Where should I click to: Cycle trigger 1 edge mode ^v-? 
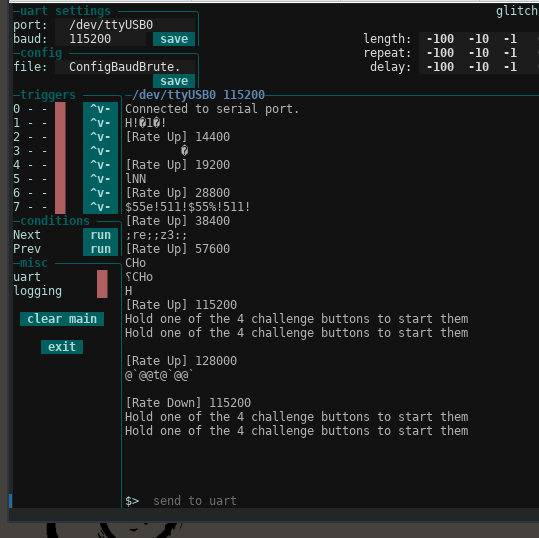point(100,123)
